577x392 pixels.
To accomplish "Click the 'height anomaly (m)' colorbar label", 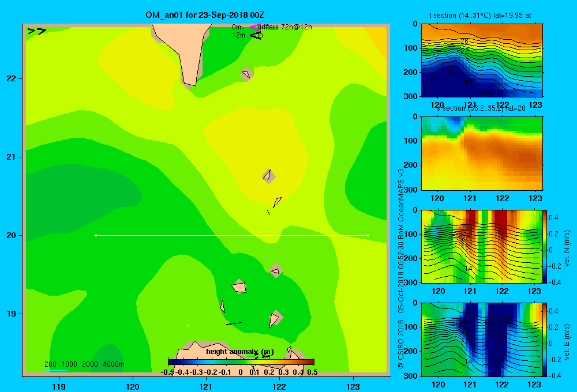I will pos(239,352).
